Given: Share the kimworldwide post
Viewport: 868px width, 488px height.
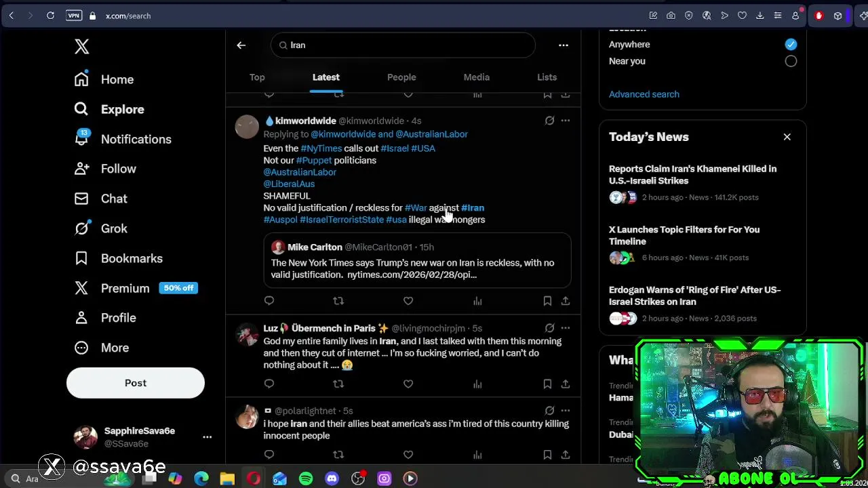Looking at the screenshot, I should (566, 300).
